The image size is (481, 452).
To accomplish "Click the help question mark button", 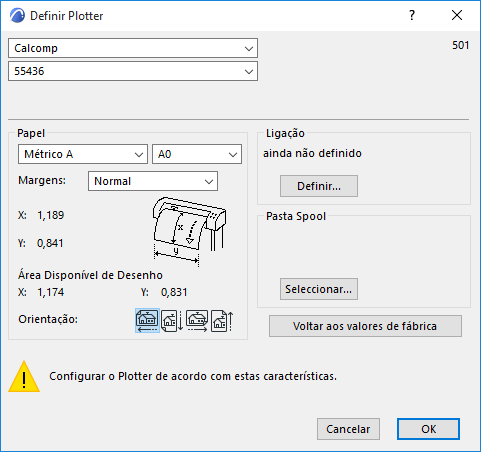I will click(x=412, y=15).
